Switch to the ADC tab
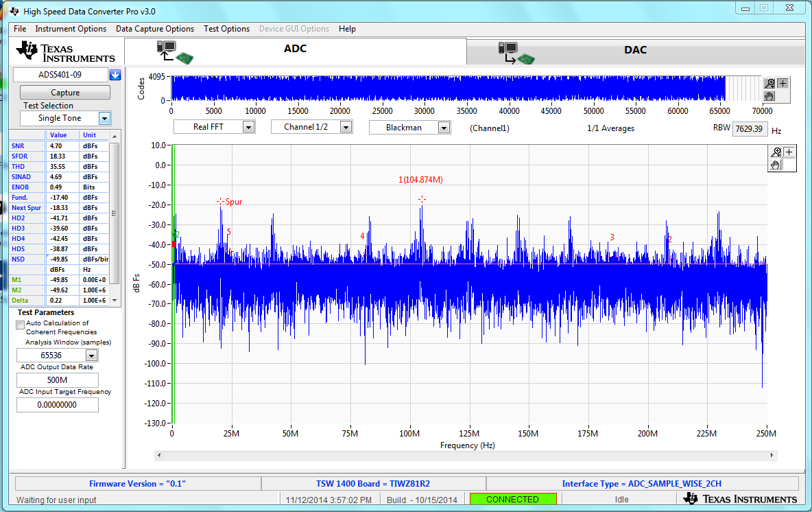The image size is (812, 512). click(x=295, y=51)
